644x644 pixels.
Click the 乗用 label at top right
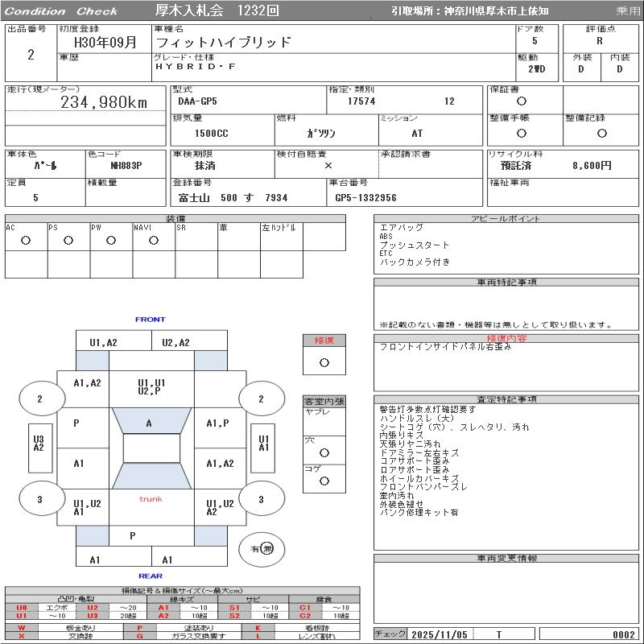628,11
